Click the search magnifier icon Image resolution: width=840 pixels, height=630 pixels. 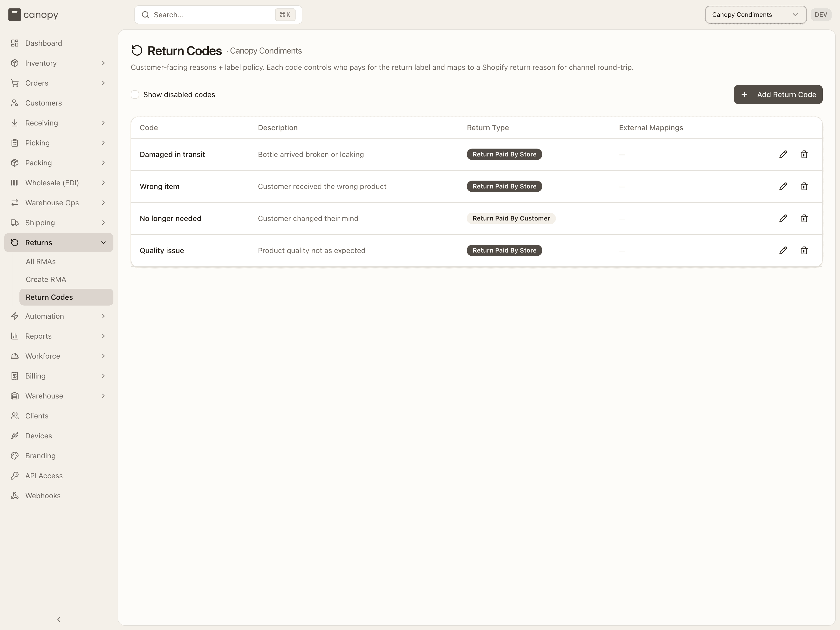[x=145, y=15]
